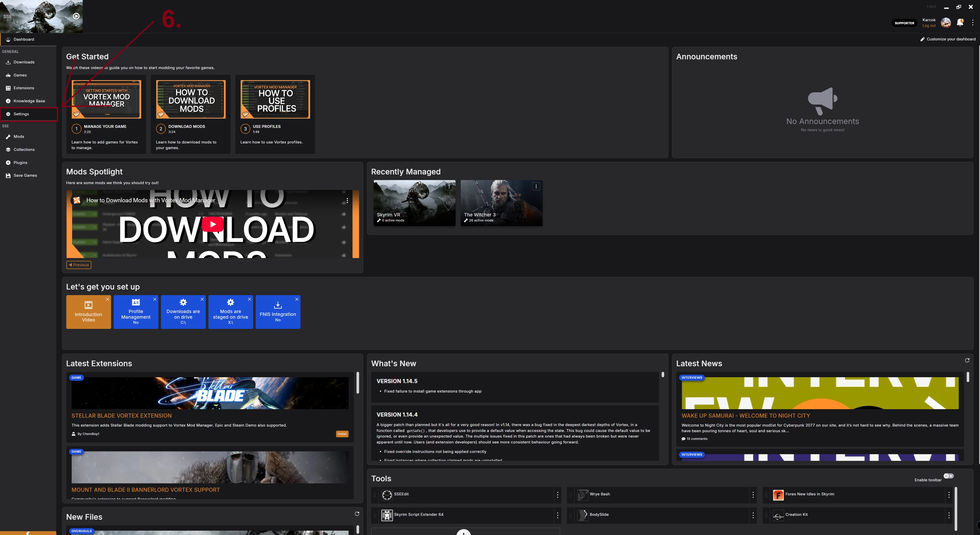Select the Skyrim VR recently managed game
Viewport: 980px width, 535px height.
[x=414, y=203]
